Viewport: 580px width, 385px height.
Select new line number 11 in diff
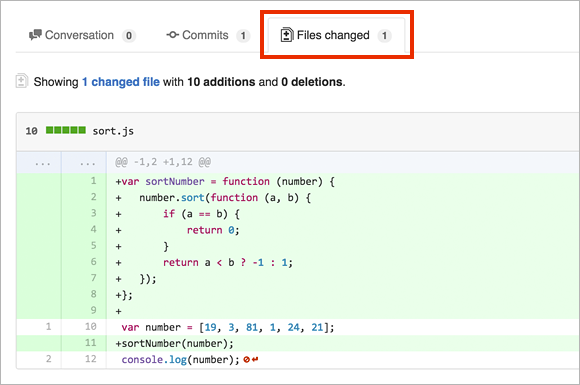click(91, 343)
